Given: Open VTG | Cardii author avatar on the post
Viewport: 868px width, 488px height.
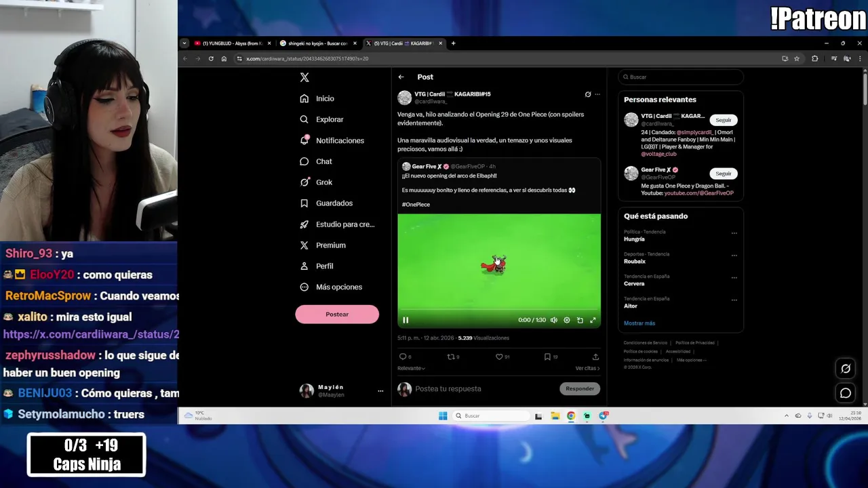Looking at the screenshot, I should click(404, 98).
